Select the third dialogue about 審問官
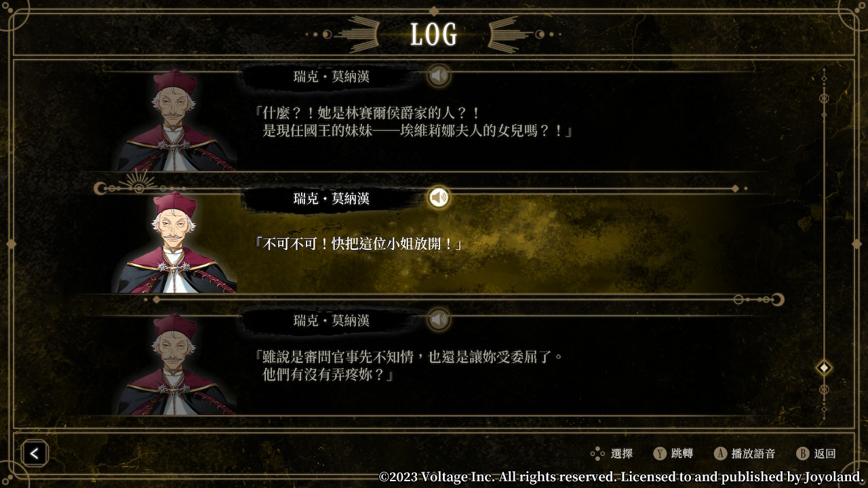The width and height of the screenshot is (868, 488). click(x=408, y=365)
